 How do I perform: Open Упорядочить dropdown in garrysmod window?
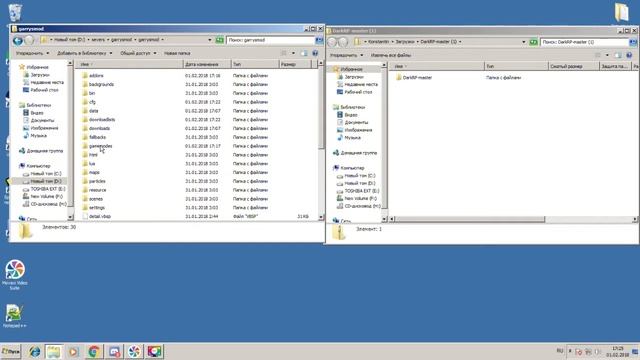32,53
